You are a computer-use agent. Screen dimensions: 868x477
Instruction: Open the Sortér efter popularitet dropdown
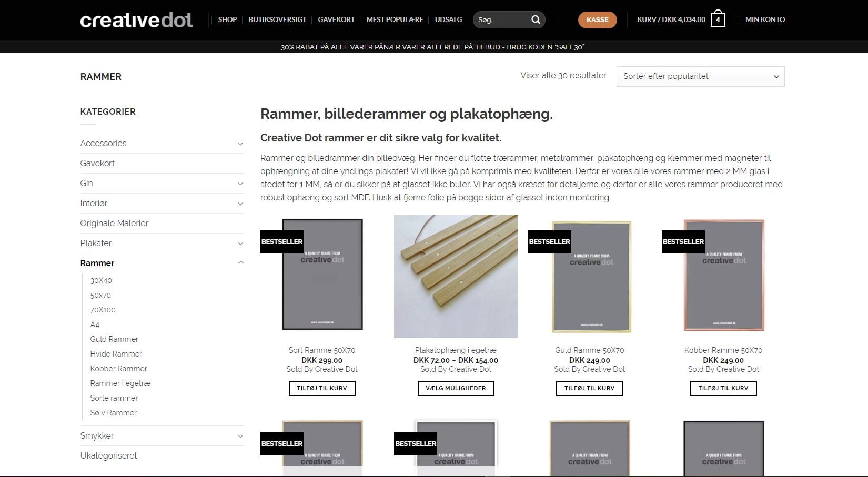(700, 76)
